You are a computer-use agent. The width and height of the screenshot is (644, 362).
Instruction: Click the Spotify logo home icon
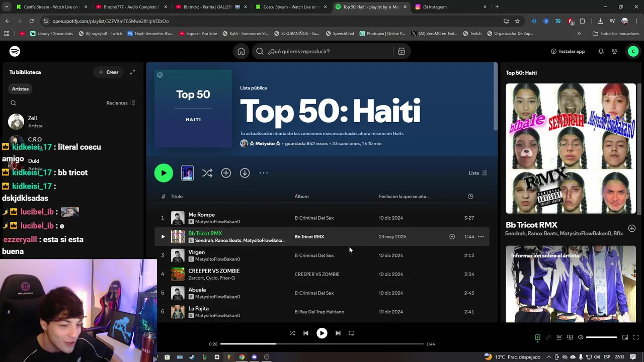coord(15,51)
